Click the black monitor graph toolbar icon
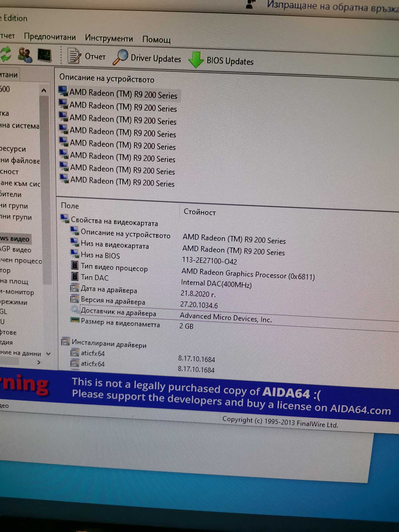Screen dimensions: 399x532 [x=44, y=55]
